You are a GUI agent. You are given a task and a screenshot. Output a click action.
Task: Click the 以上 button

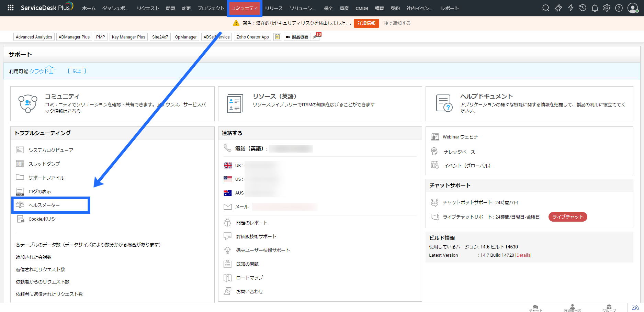coord(77,71)
